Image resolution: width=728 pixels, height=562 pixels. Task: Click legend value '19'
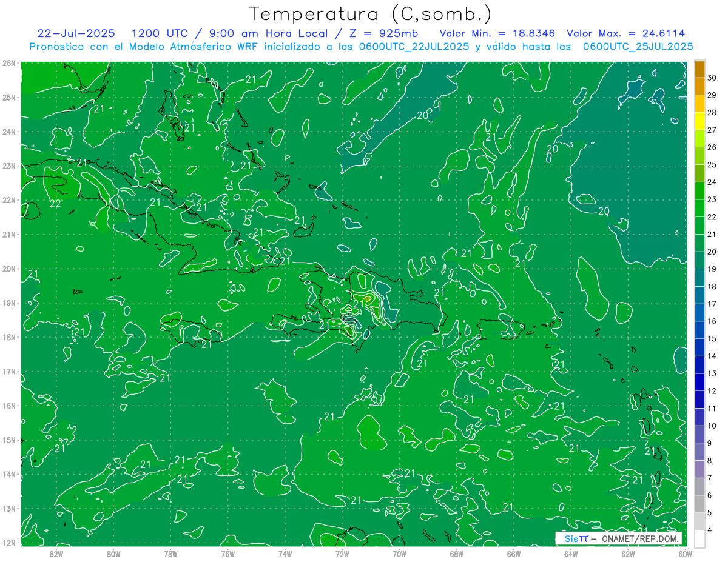click(712, 269)
